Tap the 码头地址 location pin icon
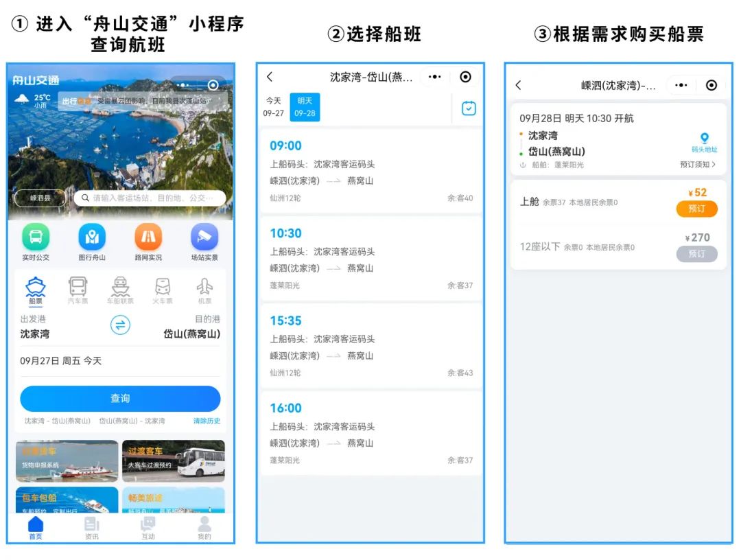The width and height of the screenshot is (741, 560). tap(704, 139)
